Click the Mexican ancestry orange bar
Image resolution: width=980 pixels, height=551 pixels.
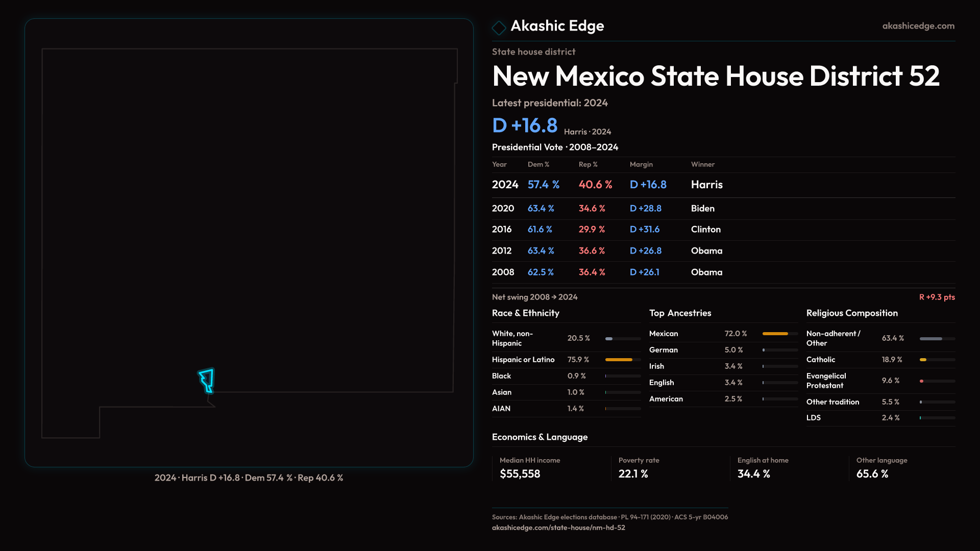[775, 334]
